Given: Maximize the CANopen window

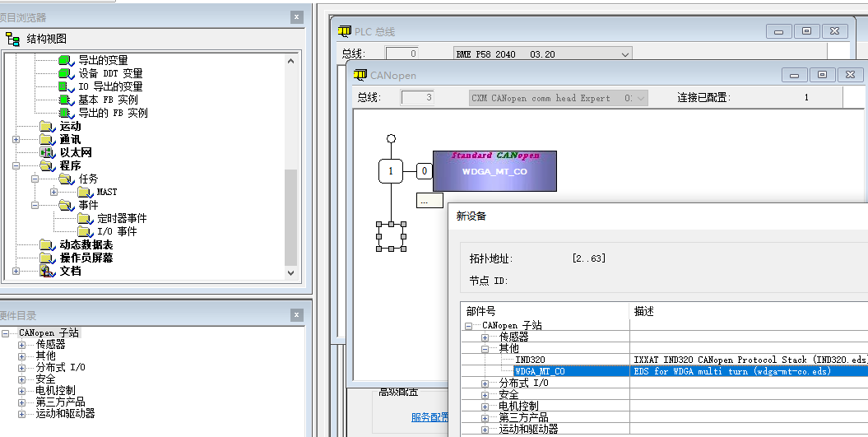Looking at the screenshot, I should pos(822,75).
